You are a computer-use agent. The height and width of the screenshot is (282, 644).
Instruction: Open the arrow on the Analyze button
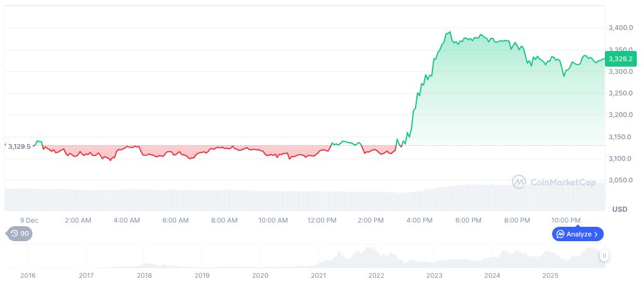coord(596,234)
